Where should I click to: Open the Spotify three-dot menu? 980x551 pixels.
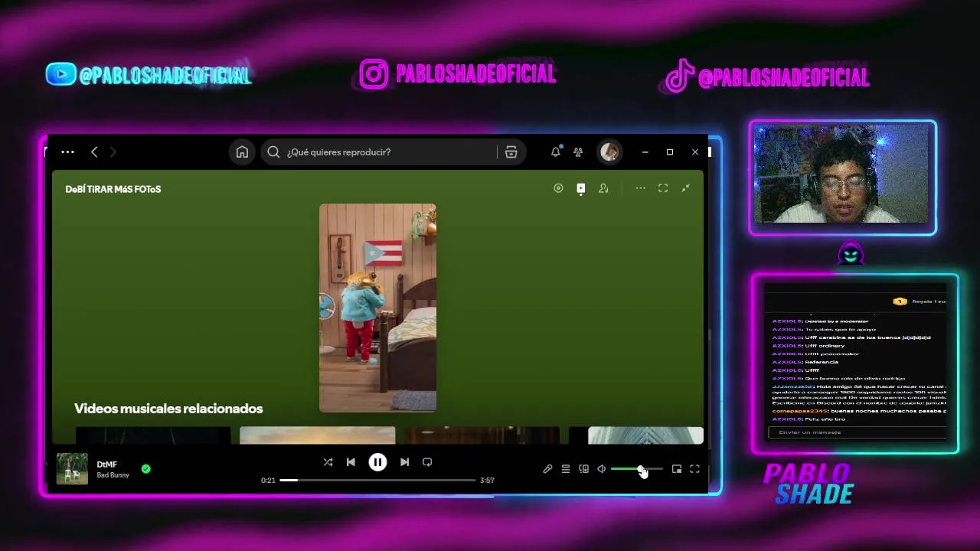coord(67,152)
